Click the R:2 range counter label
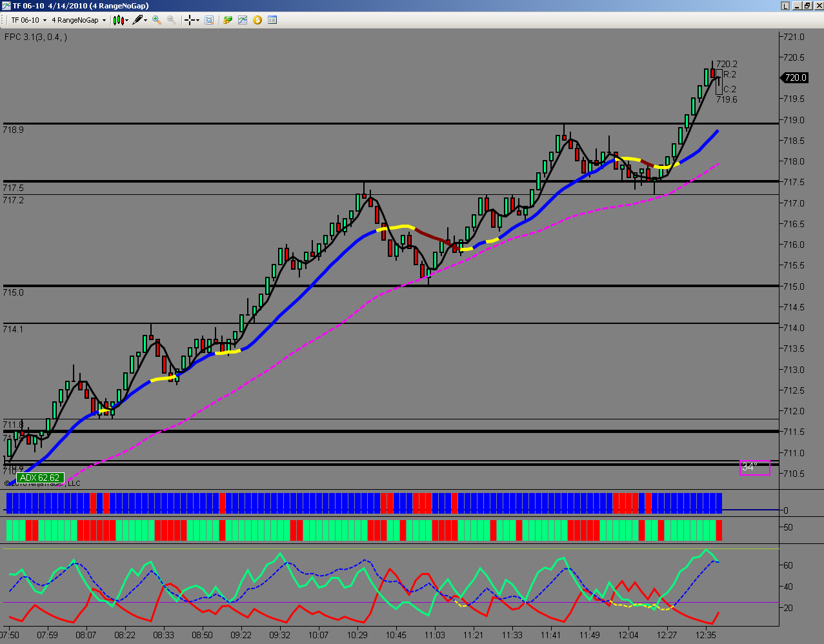Screen dimensions: 824x644 730,74
